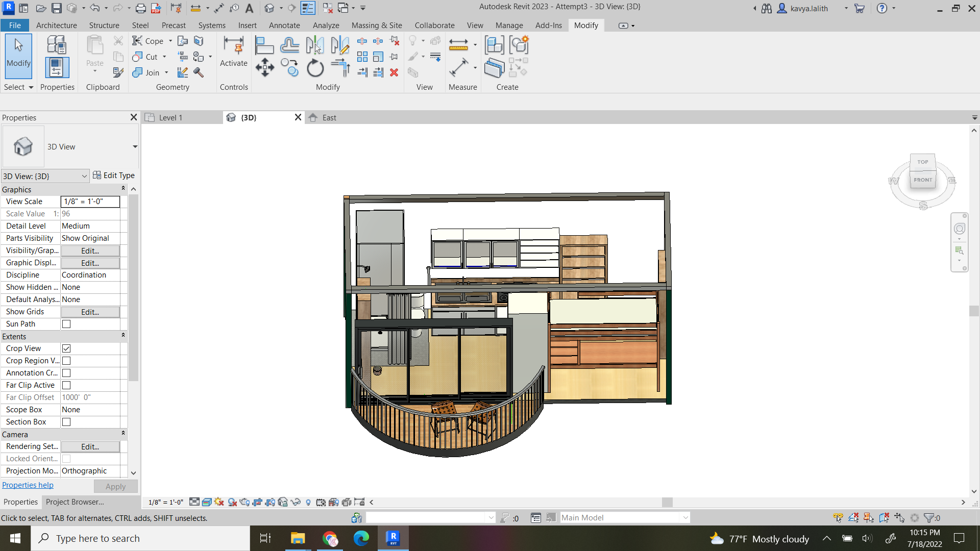Enable the Section Box checkbox
This screenshot has width=980, height=551.
click(66, 422)
